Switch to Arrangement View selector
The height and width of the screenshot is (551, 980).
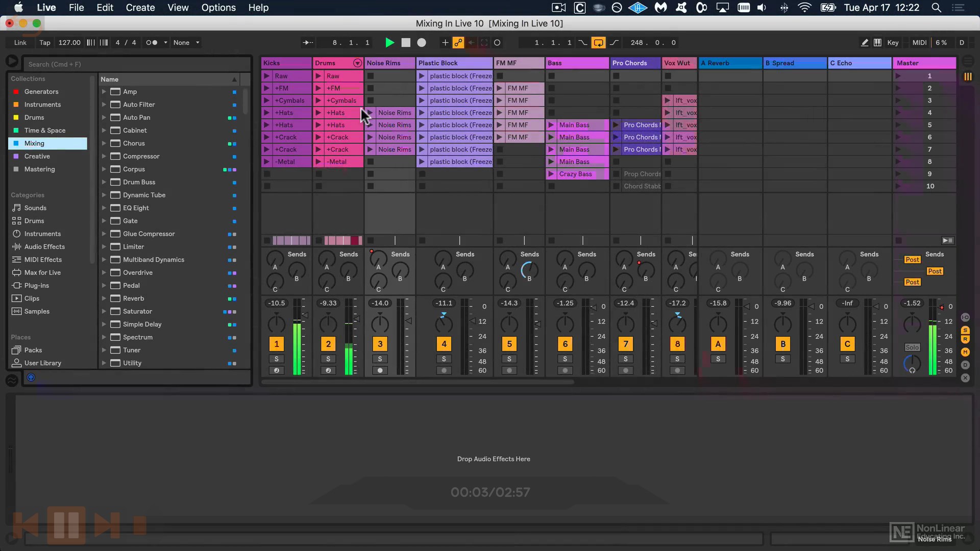[968, 62]
